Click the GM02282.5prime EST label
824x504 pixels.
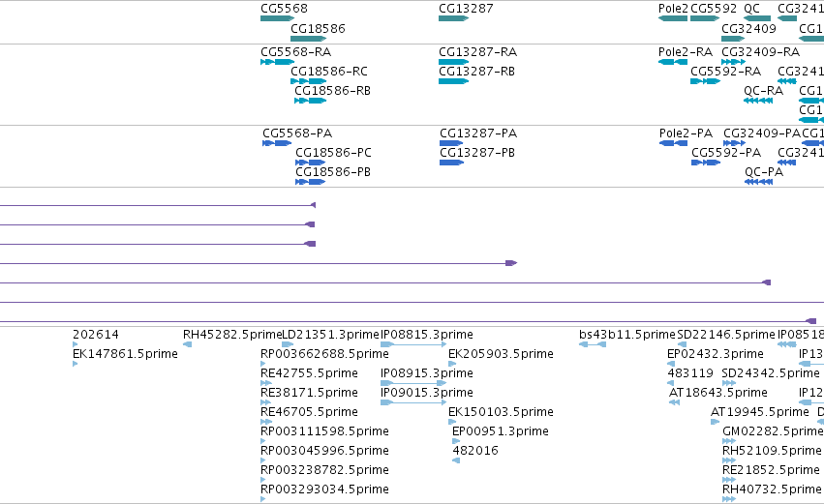click(x=773, y=431)
